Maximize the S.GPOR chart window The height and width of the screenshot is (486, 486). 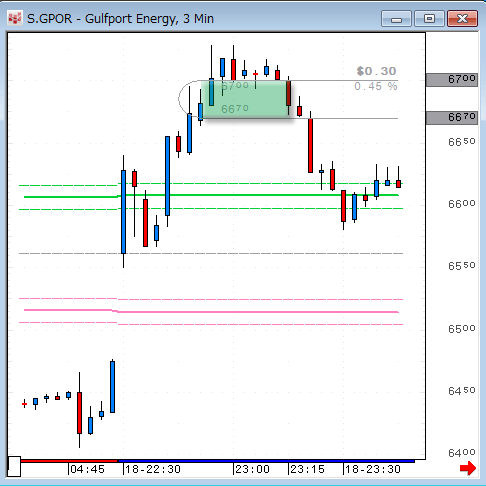429,19
